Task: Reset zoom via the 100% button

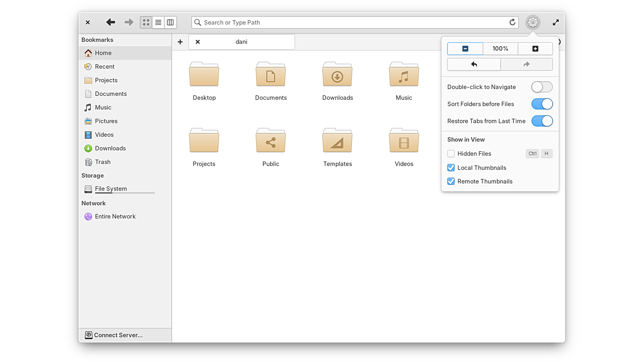Action: click(500, 49)
